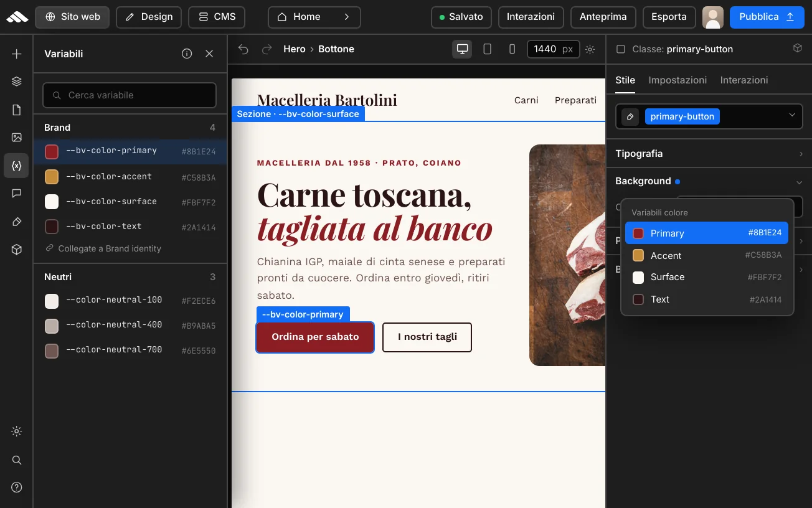Switch to the Interazioni panel tab

point(744,80)
